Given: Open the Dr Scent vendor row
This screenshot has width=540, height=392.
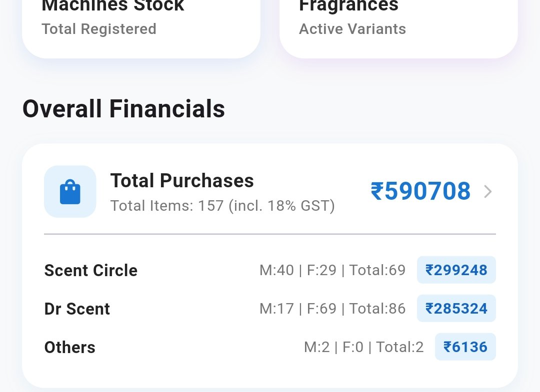Looking at the screenshot, I should pyautogui.click(x=270, y=309).
